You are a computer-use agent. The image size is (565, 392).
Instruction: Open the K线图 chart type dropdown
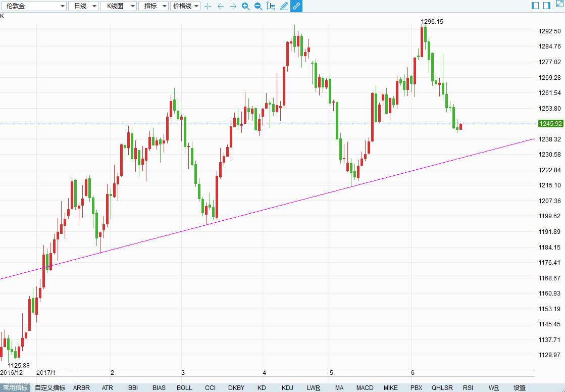[x=118, y=6]
